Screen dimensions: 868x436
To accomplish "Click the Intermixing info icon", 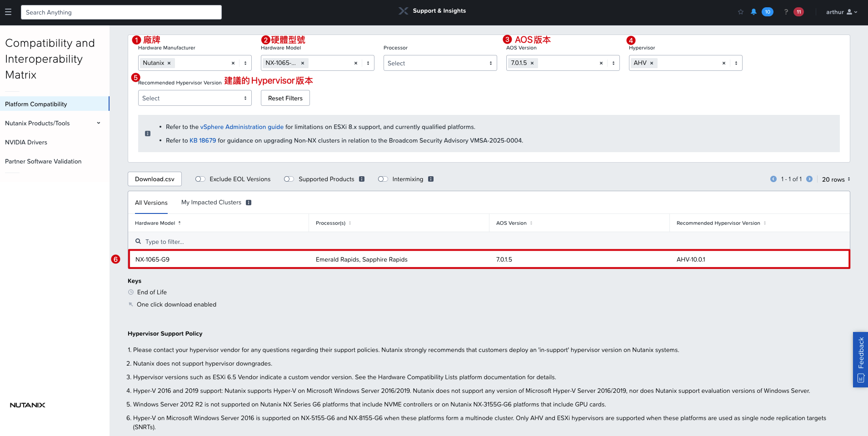I will (431, 179).
